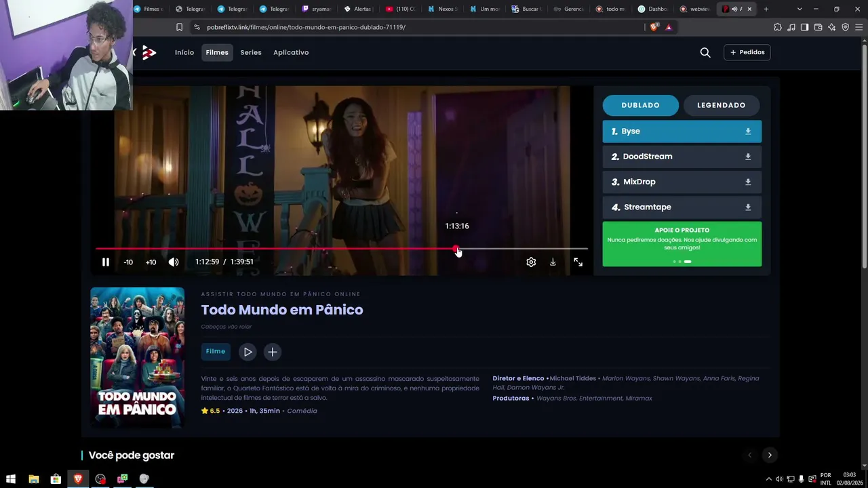868x488 pixels.
Task: Mute the audio on the active tab
Action: click(734, 9)
